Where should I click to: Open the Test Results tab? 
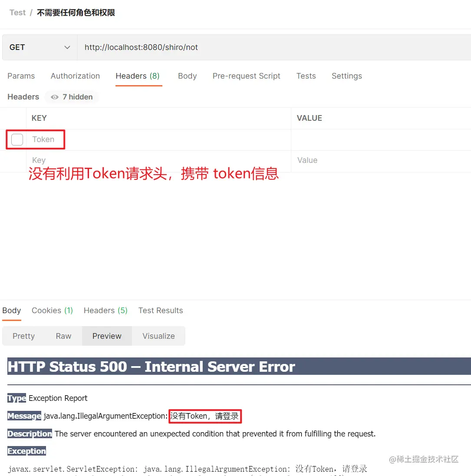pyautogui.click(x=161, y=311)
